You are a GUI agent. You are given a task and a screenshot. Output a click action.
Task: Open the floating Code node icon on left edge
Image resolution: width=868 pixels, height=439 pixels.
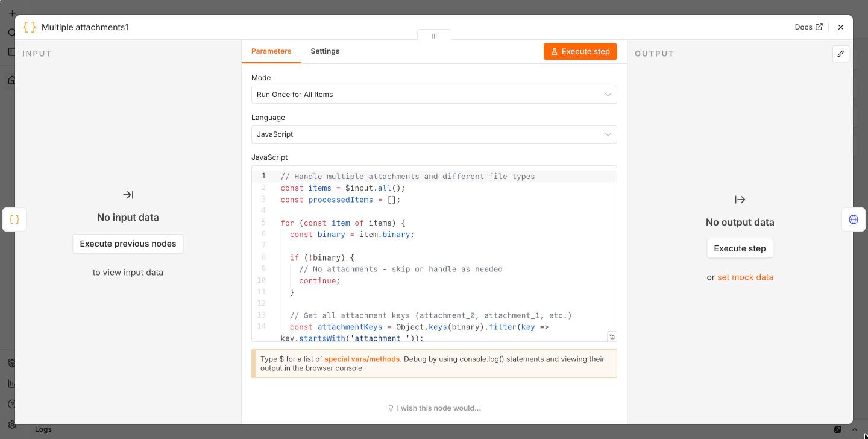[x=14, y=219]
